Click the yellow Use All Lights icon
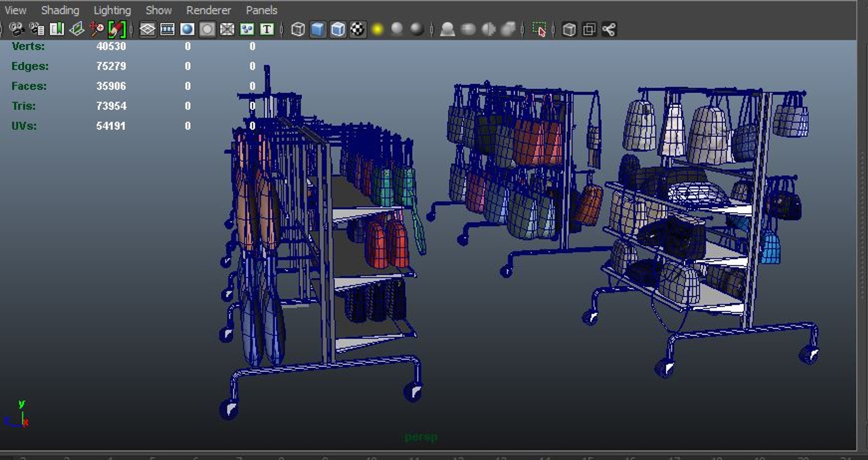 (377, 29)
